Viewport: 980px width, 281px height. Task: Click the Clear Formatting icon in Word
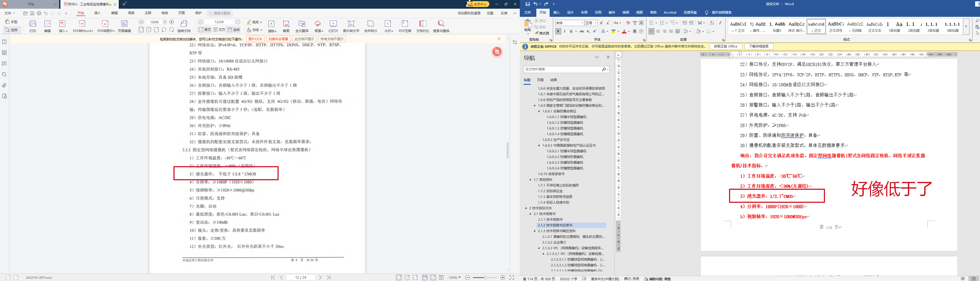point(628,23)
